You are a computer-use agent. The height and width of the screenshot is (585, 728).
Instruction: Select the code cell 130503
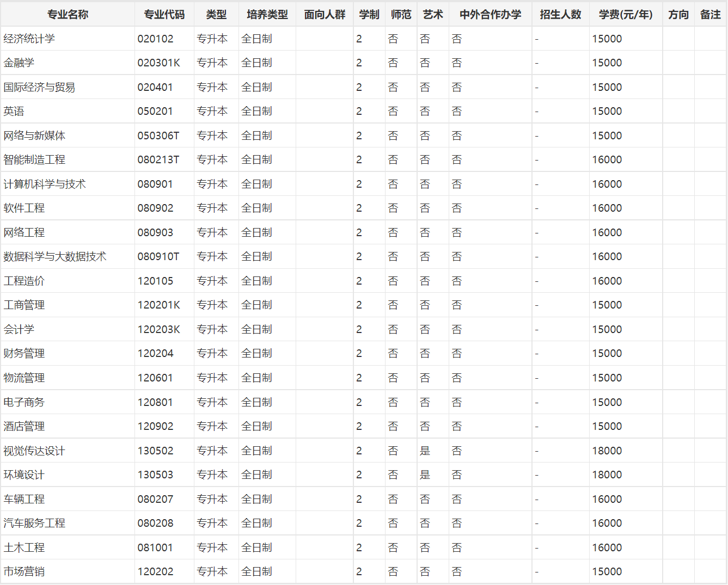(x=155, y=475)
